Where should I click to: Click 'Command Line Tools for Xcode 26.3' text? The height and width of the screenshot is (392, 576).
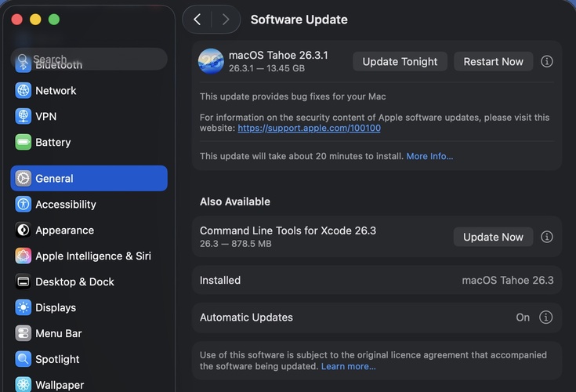point(288,230)
